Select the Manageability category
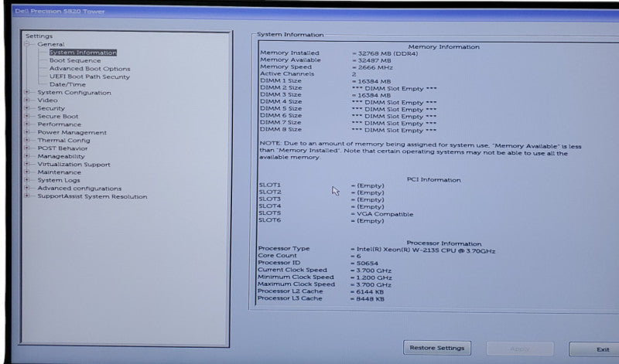619x364 pixels. pyautogui.click(x=61, y=156)
